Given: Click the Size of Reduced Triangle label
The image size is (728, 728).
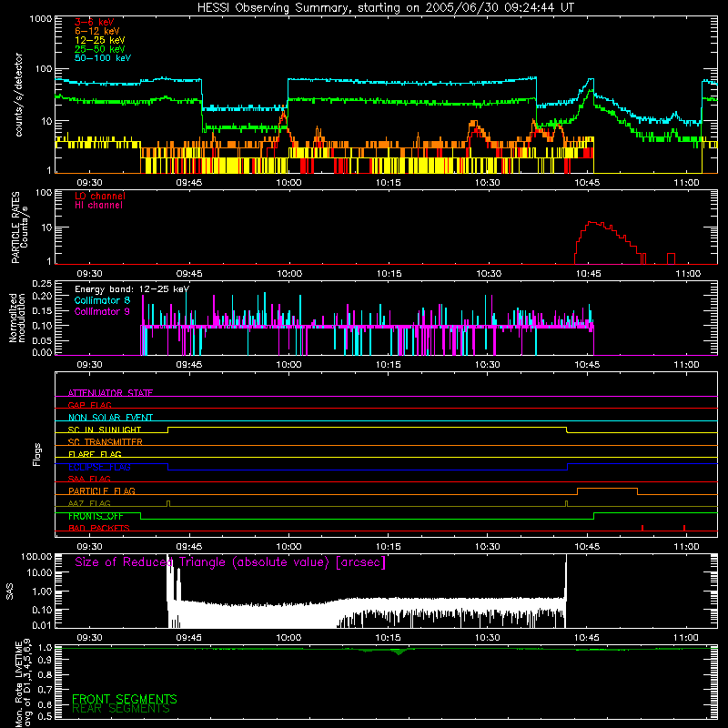Looking at the screenshot, I should tap(230, 562).
